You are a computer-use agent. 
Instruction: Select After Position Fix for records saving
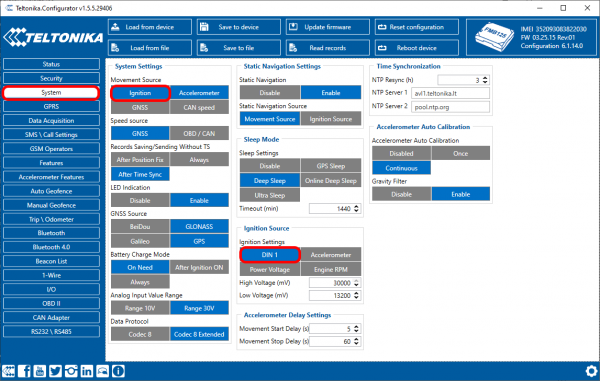(140, 160)
